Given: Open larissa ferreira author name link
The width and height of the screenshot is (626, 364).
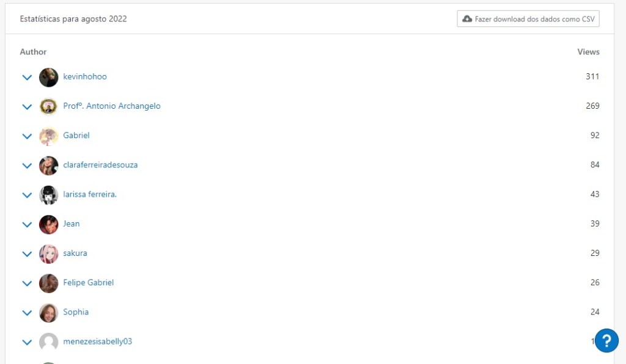Looking at the screenshot, I should coord(90,194).
